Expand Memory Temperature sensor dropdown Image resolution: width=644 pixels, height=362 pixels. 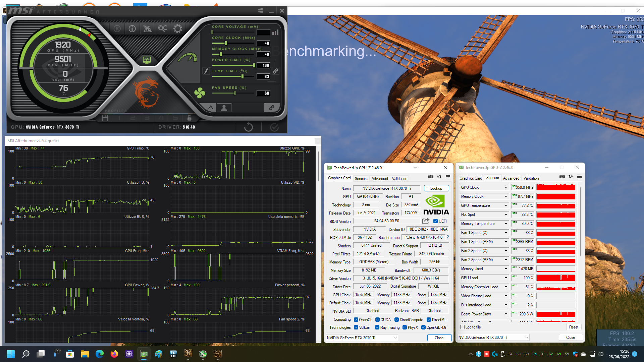(x=506, y=224)
